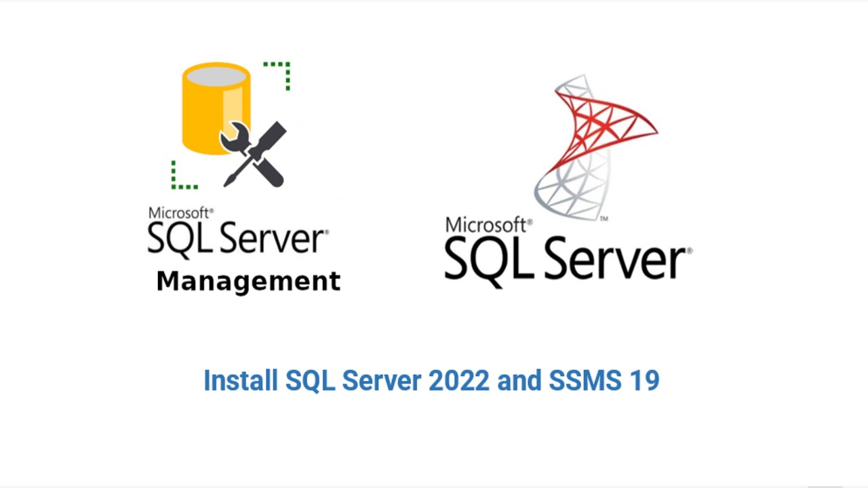Image resolution: width=868 pixels, height=488 pixels.
Task: Select the Microsoft text above right SQL Server
Action: coord(487,224)
